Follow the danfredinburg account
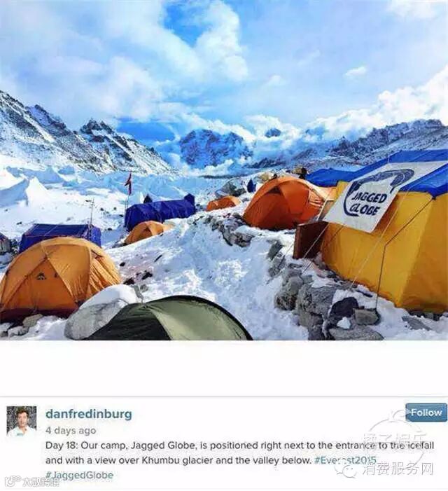The height and width of the screenshot is (491, 448). (426, 413)
